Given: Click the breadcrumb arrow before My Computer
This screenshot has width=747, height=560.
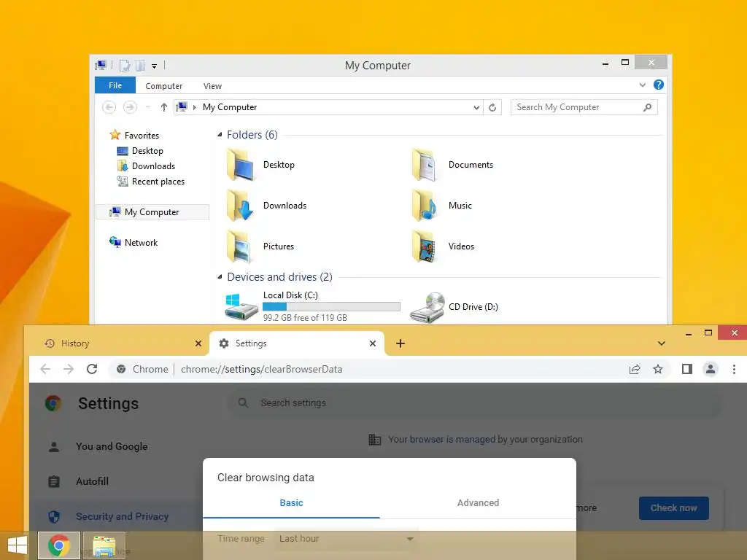Looking at the screenshot, I should click(194, 108).
